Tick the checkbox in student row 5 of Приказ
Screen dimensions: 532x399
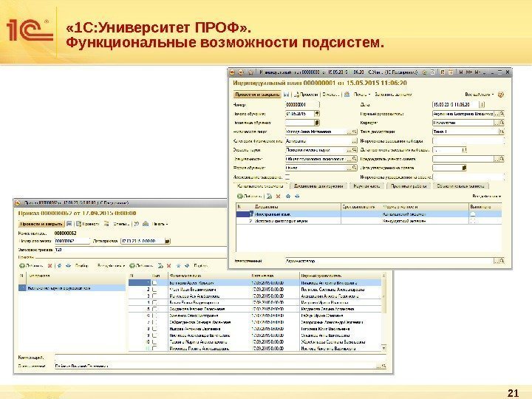coord(154,309)
